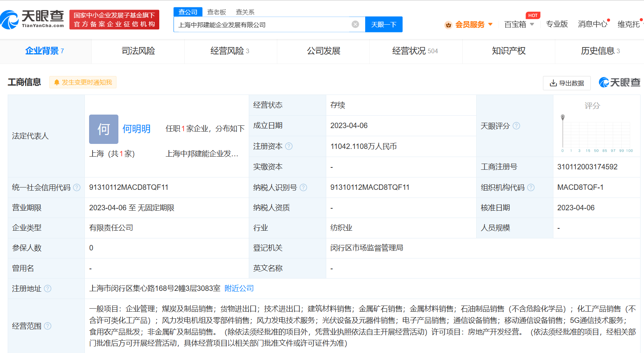This screenshot has width=644, height=353.
Task: Open the 专业版 link
Action: pos(557,24)
